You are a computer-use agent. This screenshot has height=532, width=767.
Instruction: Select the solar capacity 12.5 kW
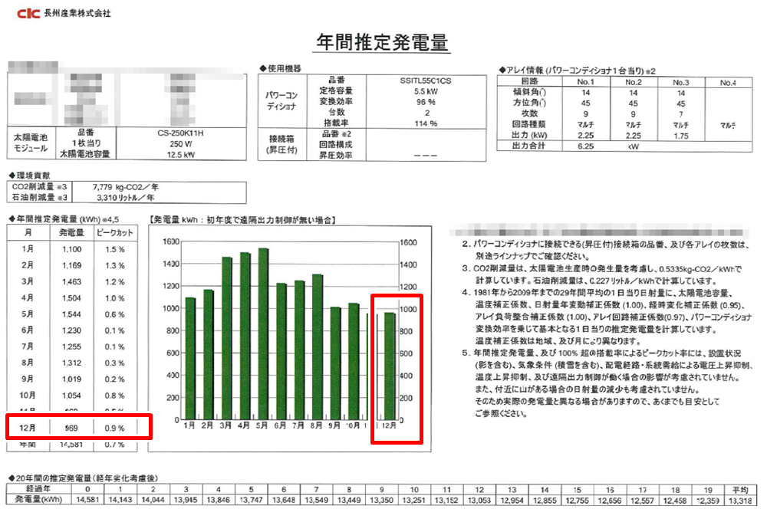click(x=180, y=155)
